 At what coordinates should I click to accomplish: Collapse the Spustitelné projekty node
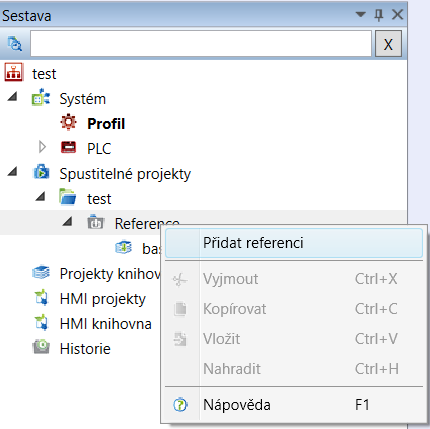point(12,172)
